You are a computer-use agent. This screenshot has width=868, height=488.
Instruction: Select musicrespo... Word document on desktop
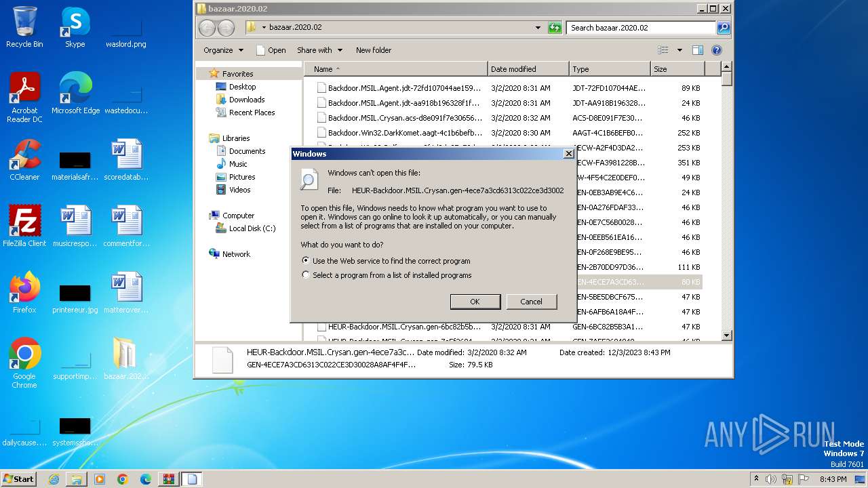click(75, 226)
